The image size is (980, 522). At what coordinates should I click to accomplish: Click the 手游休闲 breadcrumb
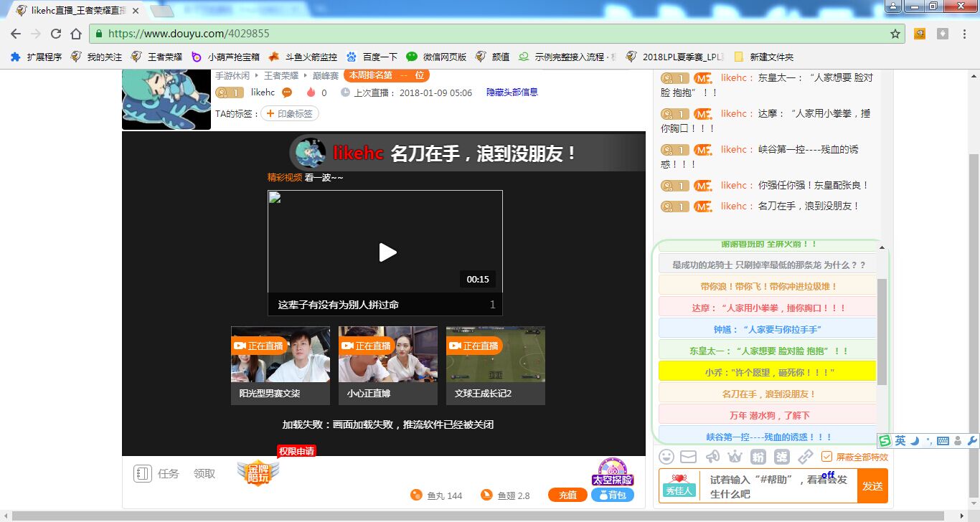click(x=232, y=75)
